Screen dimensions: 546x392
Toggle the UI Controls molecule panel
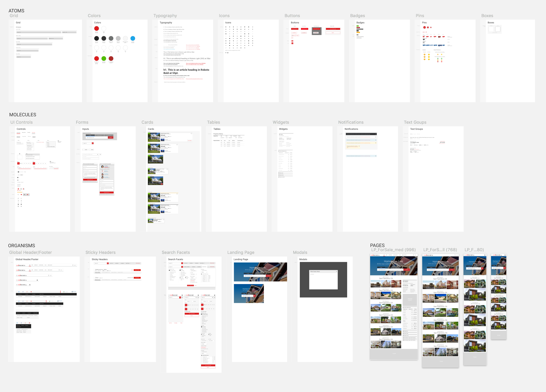pyautogui.click(x=22, y=123)
